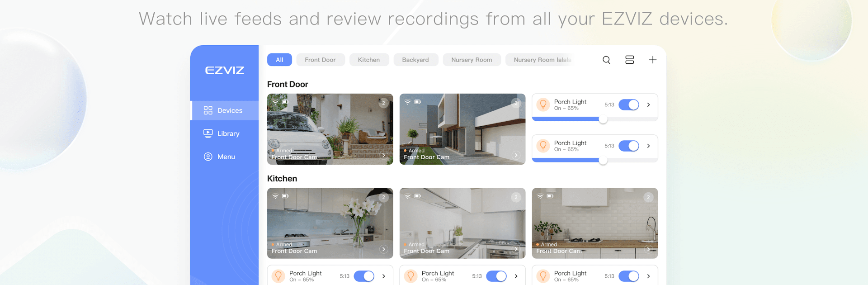Image resolution: width=868 pixels, height=285 pixels.
Task: Click bulb icon of bottom-middle Porch Light card
Action: tap(410, 276)
